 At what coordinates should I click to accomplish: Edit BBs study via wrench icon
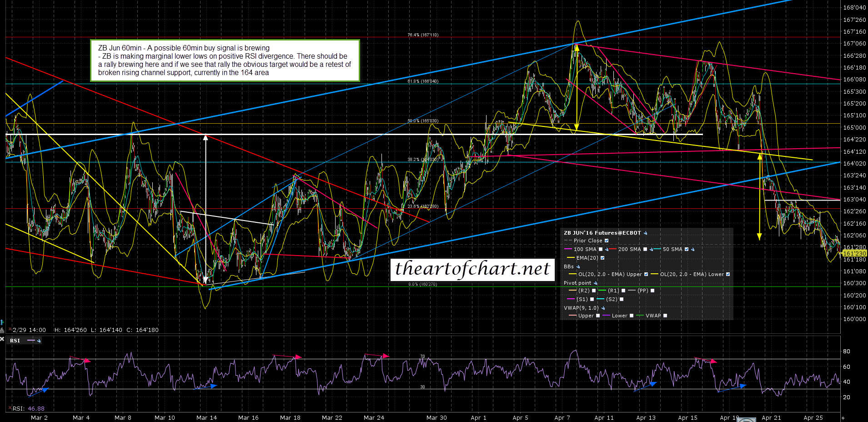pyautogui.click(x=578, y=266)
